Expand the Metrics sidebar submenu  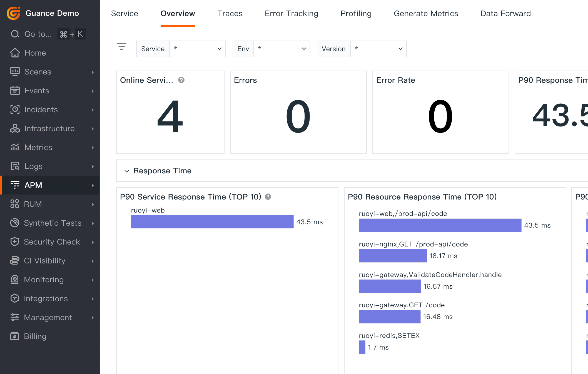tap(93, 148)
